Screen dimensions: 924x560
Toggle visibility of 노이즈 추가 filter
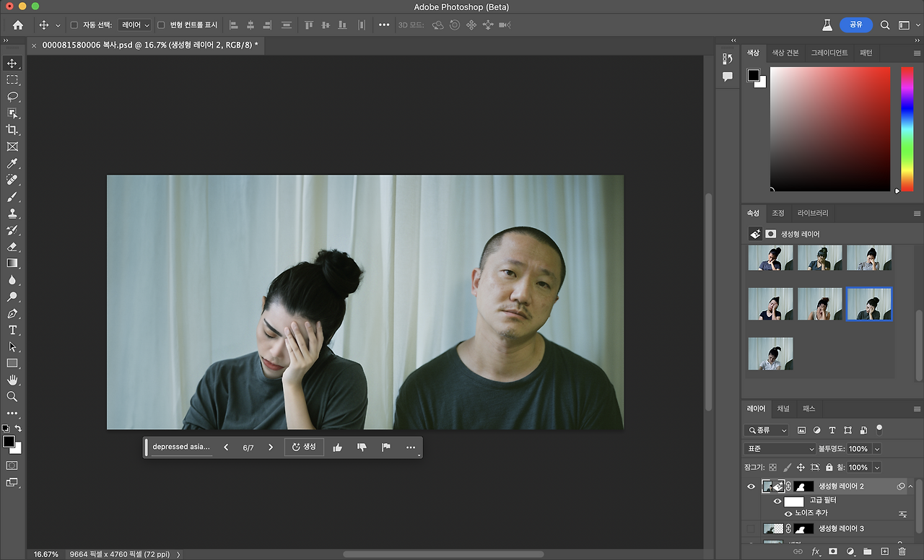pos(788,514)
